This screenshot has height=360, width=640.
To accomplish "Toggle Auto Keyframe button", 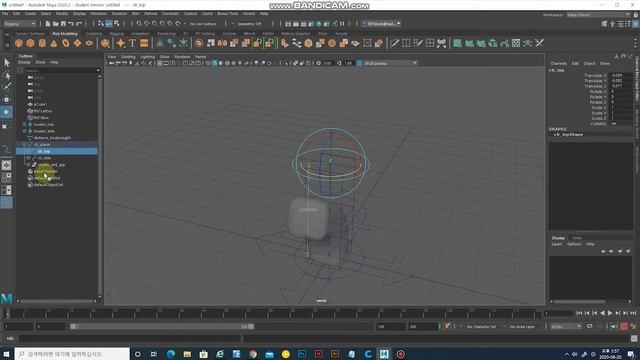I will click(624, 327).
